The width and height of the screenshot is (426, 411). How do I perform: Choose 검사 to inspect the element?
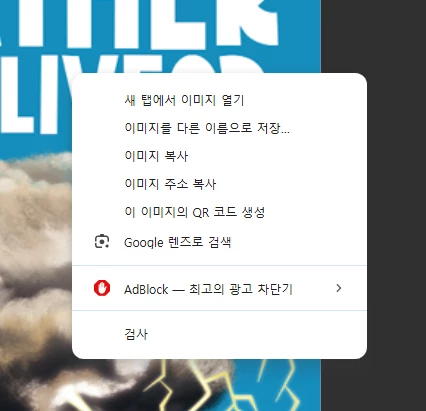(219, 334)
